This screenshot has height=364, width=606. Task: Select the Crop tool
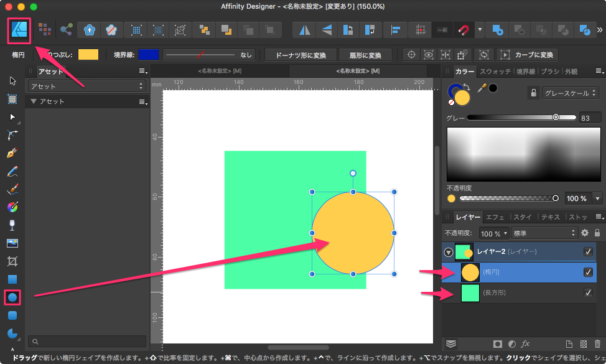click(x=12, y=261)
